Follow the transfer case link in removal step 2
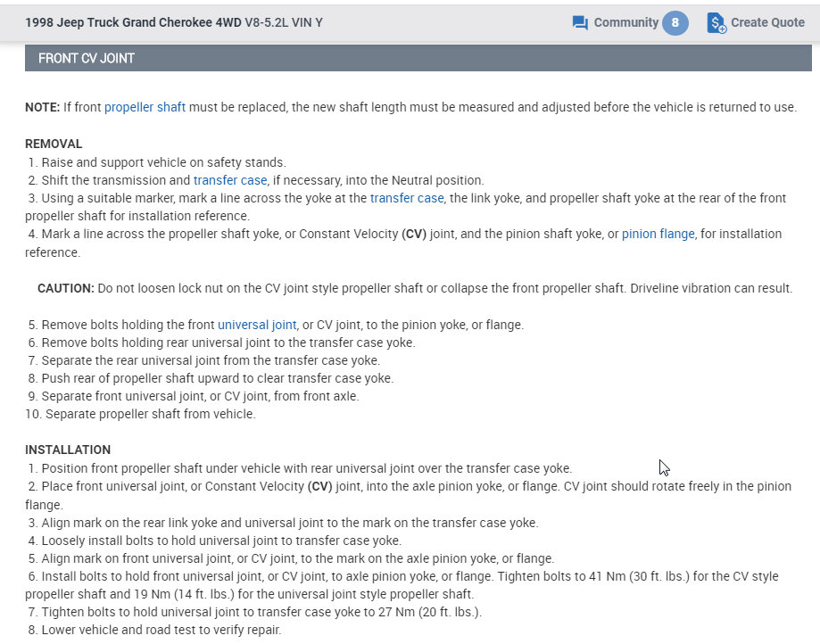This screenshot has width=820, height=644. click(230, 180)
